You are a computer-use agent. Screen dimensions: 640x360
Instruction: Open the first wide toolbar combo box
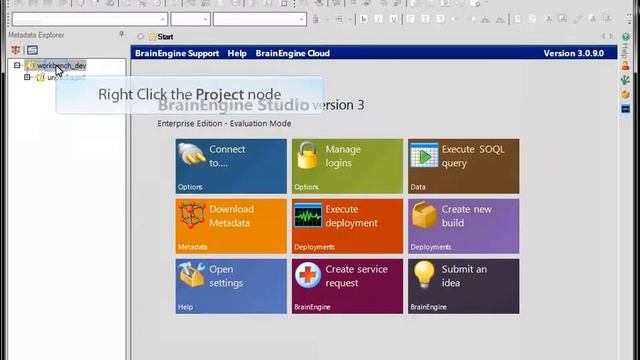click(89, 19)
